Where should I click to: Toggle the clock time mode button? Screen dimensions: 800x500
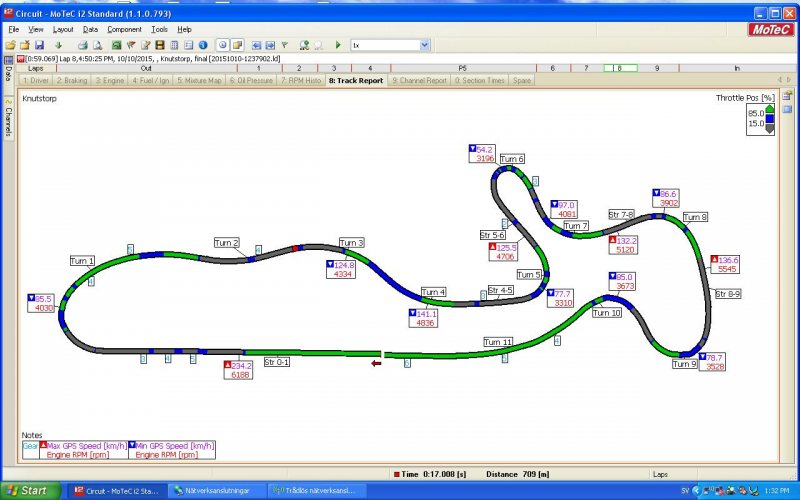222,45
